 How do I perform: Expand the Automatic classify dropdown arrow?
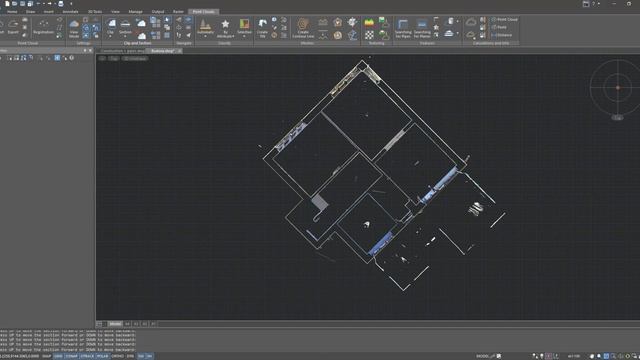pos(205,37)
